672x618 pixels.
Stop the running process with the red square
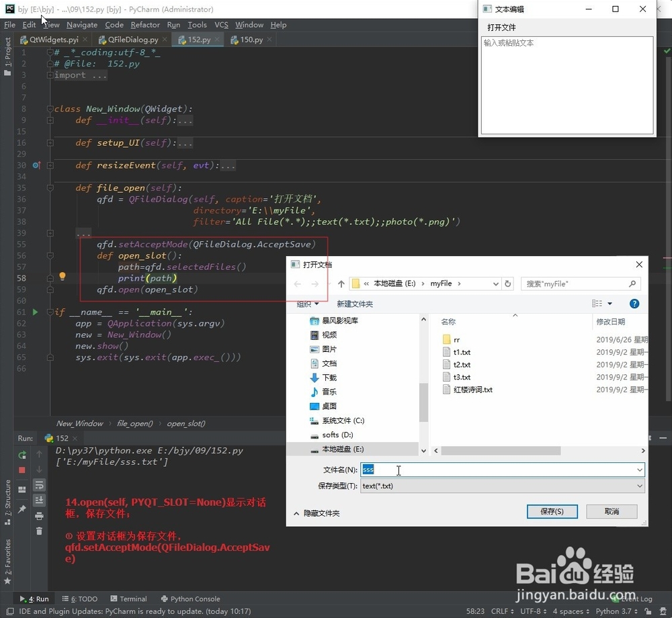pos(22,470)
